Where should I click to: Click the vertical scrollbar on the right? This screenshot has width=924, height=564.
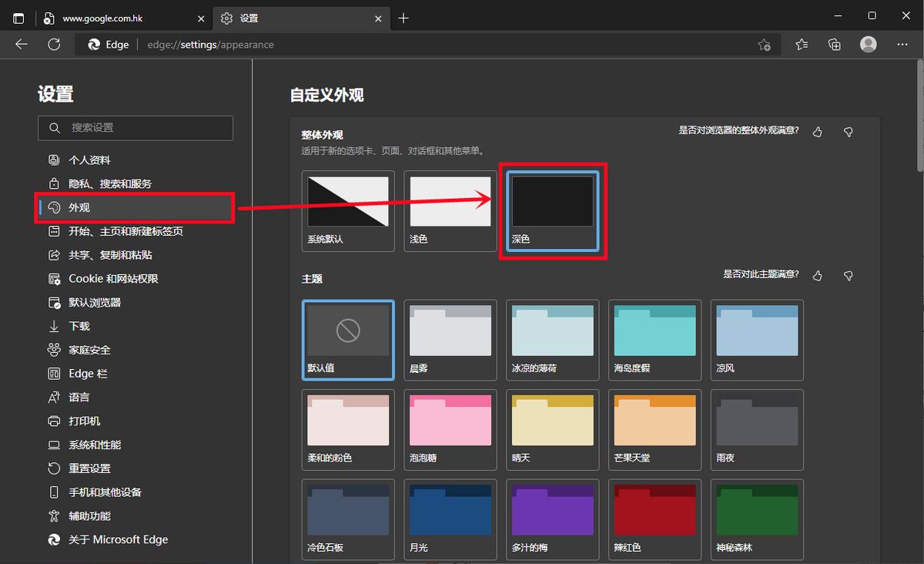918,116
